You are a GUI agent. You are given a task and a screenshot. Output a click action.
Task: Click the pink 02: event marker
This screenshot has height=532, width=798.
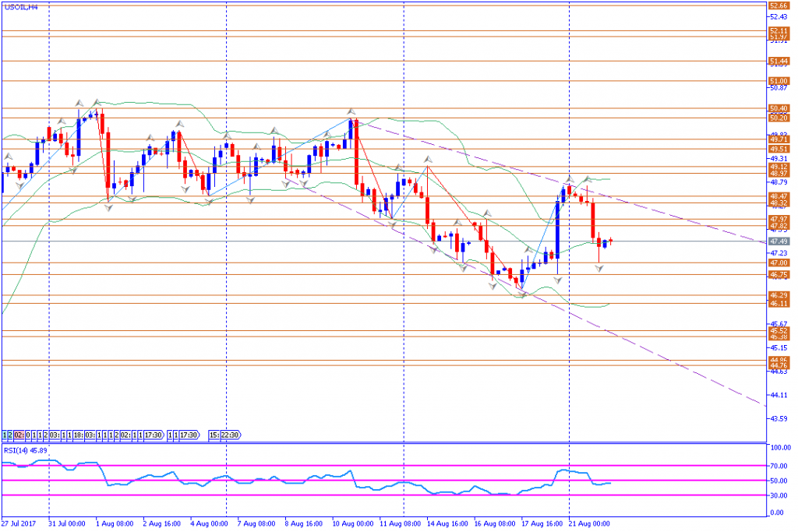[19, 435]
